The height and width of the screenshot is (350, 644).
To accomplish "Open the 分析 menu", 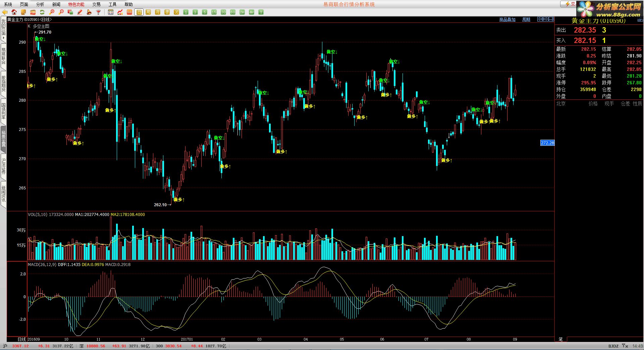I will pyautogui.click(x=40, y=4).
